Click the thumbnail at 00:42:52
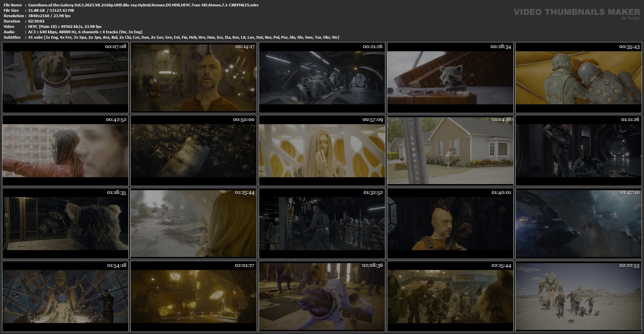This screenshot has width=644, height=334. click(x=65, y=151)
